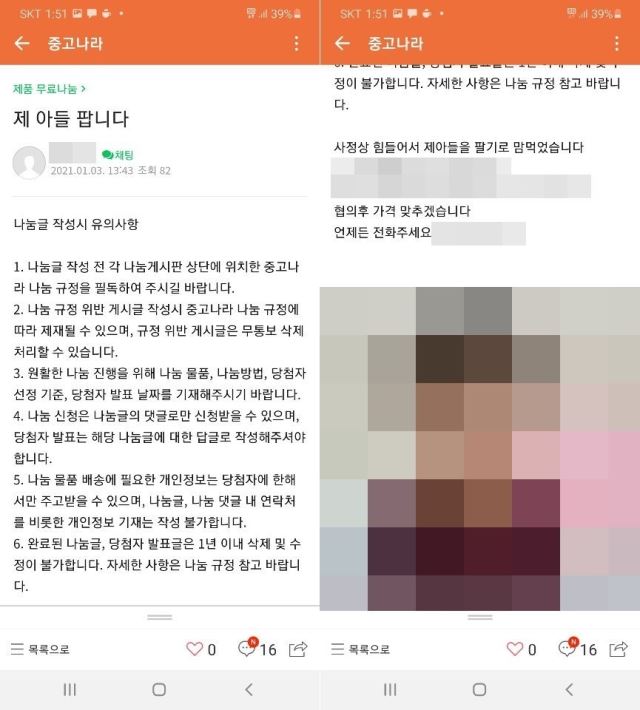
Task: Open the three-dot menu on the right screen
Action: 616,43
